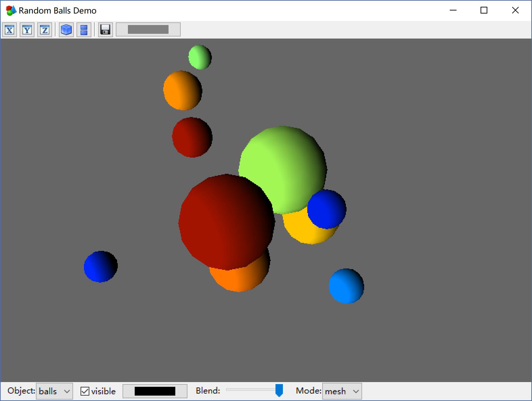Screen dimensions: 532x401
Task: Maximize the Random Balls Demo window
Action: coord(484,10)
